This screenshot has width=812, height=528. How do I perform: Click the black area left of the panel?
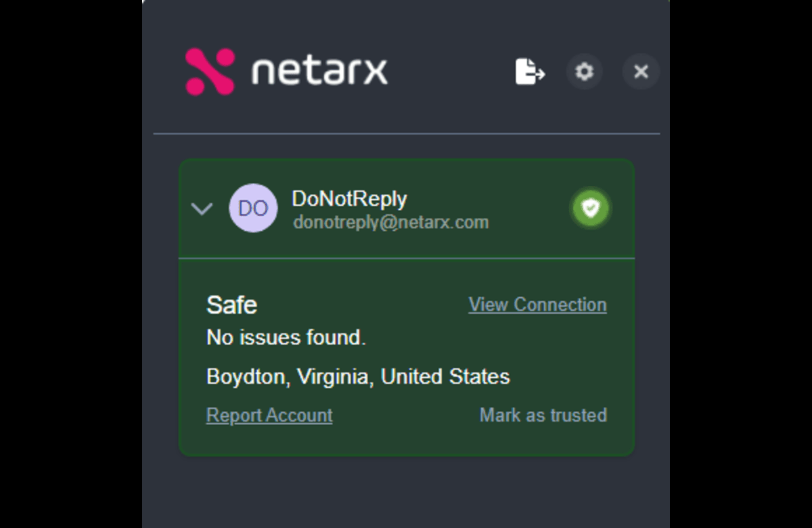[71, 264]
